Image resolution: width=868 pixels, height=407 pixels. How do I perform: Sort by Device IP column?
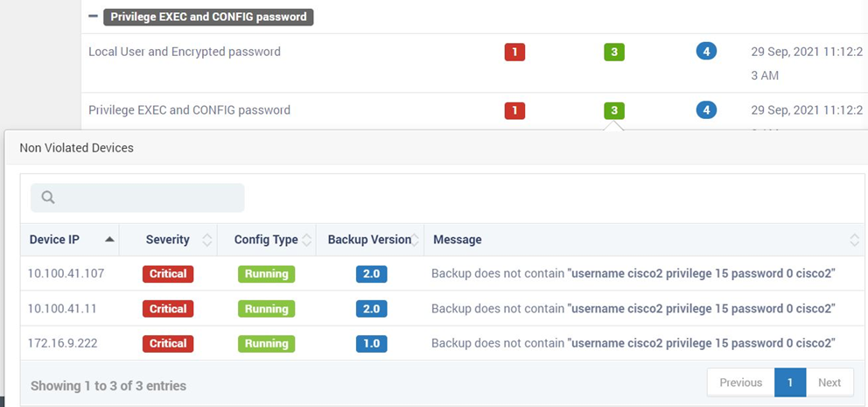coord(70,240)
